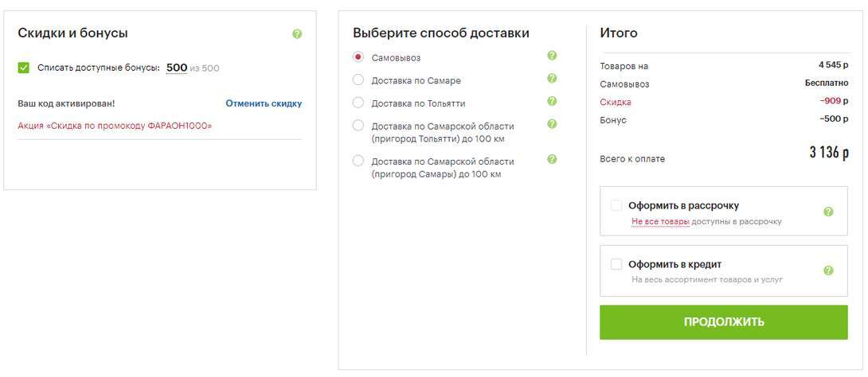868x377 pixels.
Task: Pick delivery to пригород Самары до 100 км
Action: [x=358, y=161]
